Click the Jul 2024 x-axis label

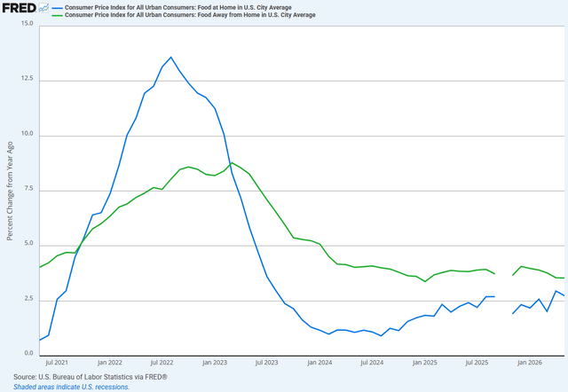pos(372,363)
